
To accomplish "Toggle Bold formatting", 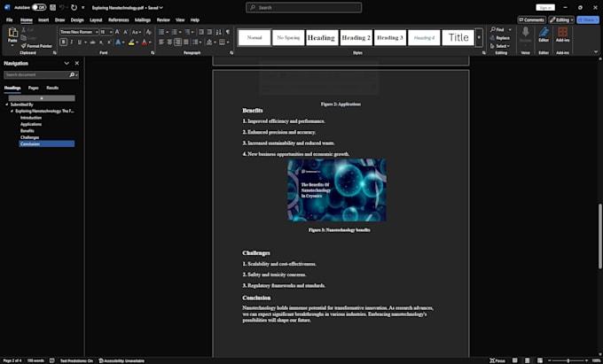I will point(64,43).
